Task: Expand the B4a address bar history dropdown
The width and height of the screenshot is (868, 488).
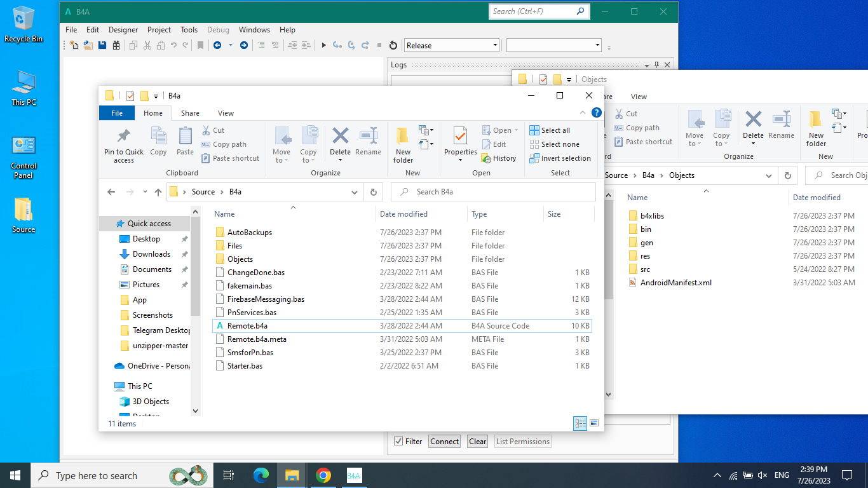Action: [355, 192]
